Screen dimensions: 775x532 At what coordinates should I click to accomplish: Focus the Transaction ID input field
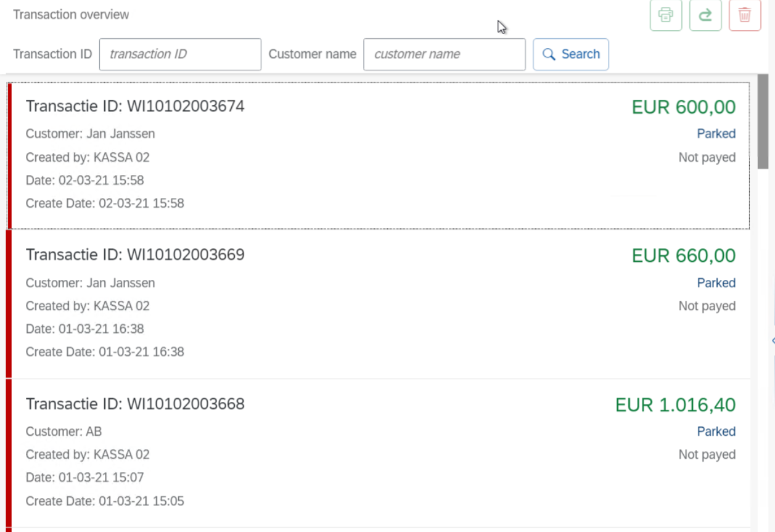pos(180,54)
